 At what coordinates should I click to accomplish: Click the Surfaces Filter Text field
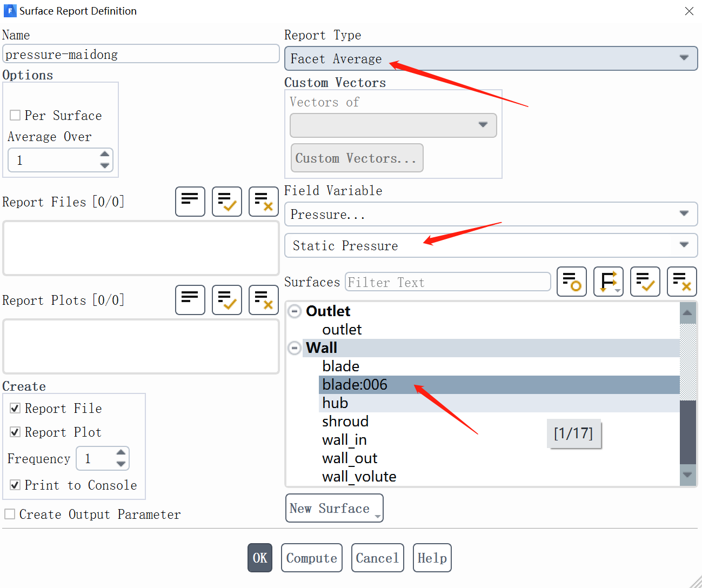click(x=447, y=282)
